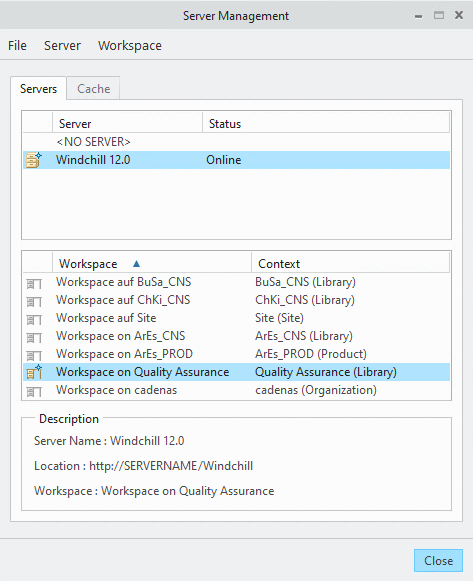Click the Online status cell
This screenshot has height=581, width=473.
point(223,160)
